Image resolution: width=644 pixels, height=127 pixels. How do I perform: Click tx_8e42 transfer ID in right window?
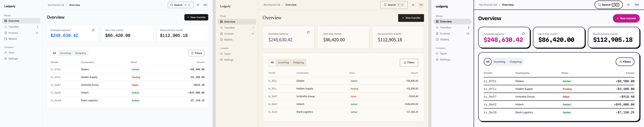pos(490,105)
